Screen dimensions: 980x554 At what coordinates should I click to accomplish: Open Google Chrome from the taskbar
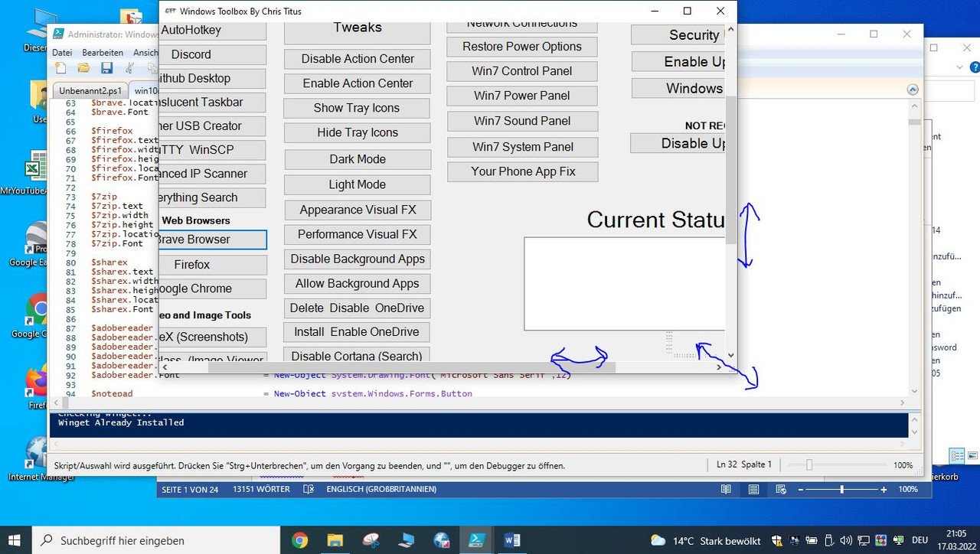click(x=299, y=540)
